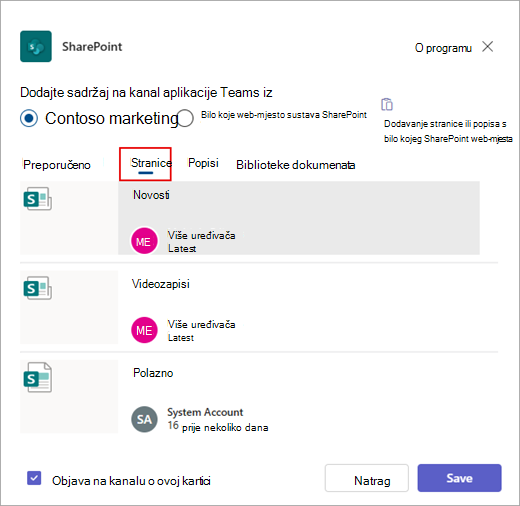Click the Videozapisi page icon
Viewport: 520px width, 506px height.
[37, 288]
